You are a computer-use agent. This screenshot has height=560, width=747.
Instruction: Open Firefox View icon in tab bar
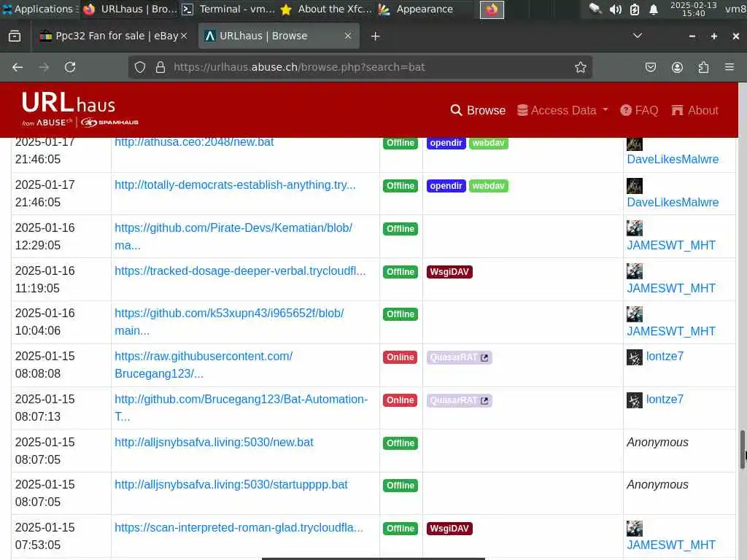[15, 36]
